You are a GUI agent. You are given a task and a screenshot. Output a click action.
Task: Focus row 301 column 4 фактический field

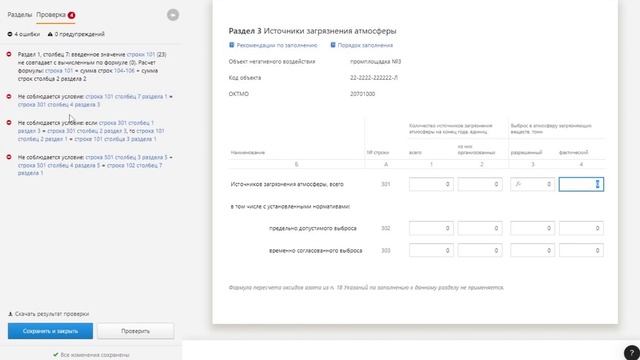pyautogui.click(x=581, y=184)
